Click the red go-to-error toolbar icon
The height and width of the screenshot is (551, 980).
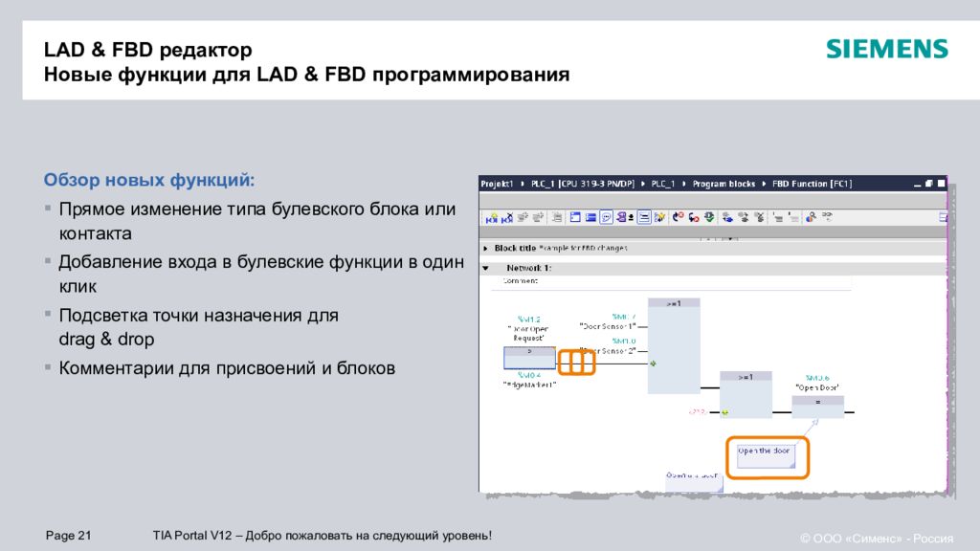click(679, 218)
